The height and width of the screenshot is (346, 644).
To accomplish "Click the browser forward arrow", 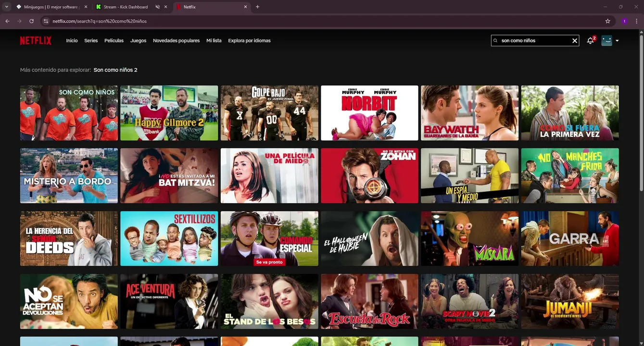I will (19, 21).
